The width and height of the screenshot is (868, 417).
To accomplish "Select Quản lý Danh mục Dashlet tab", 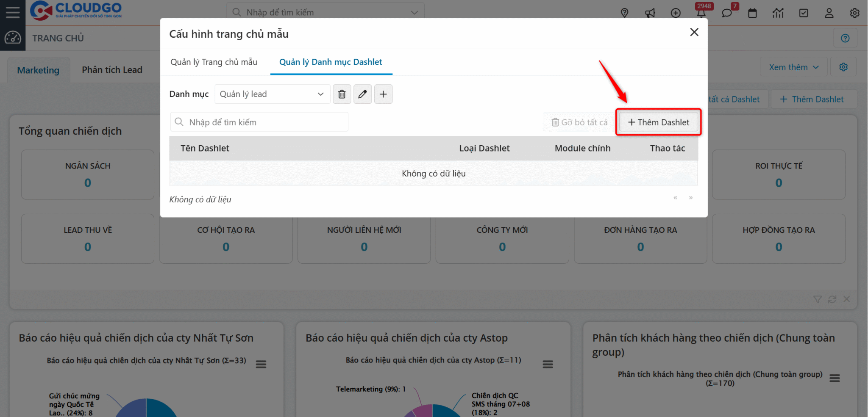I will point(331,62).
